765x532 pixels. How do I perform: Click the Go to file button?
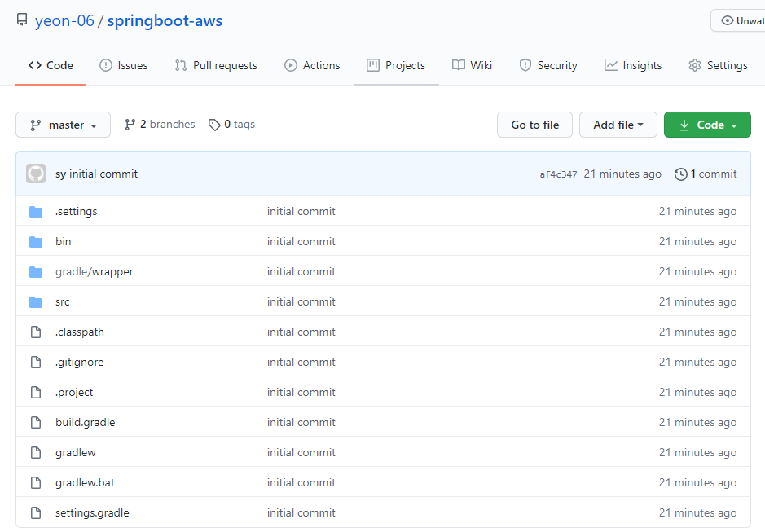point(534,125)
